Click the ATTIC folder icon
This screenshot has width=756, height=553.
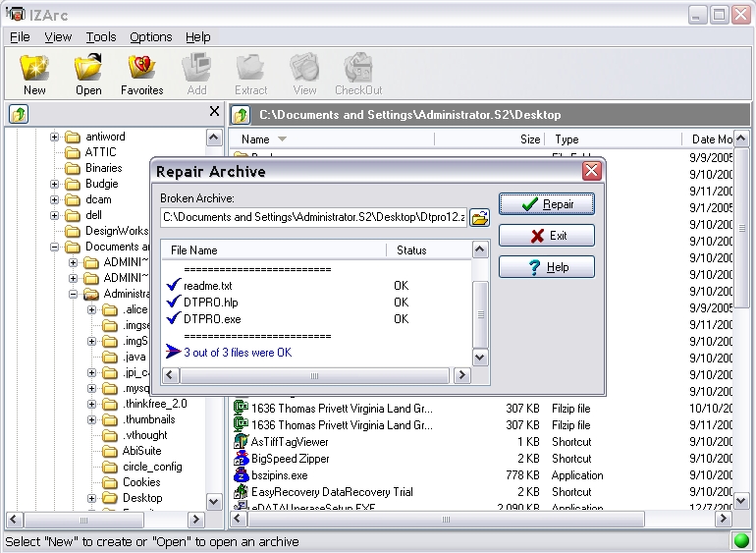(x=73, y=152)
